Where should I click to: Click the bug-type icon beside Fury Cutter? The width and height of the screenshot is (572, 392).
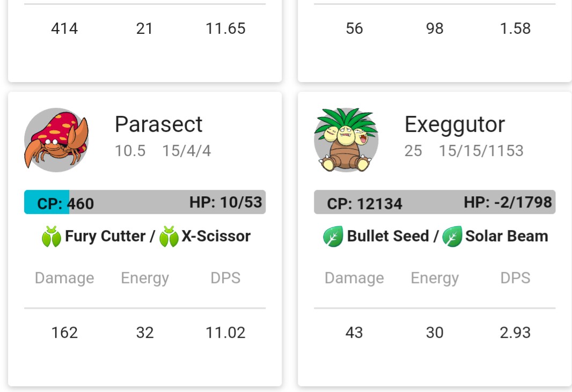52,236
